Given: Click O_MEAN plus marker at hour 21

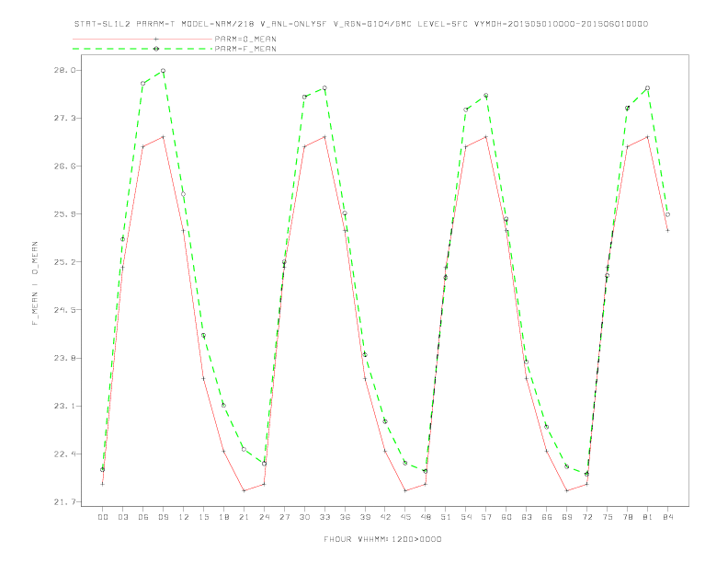Looking at the screenshot, I should pyautogui.click(x=244, y=490).
